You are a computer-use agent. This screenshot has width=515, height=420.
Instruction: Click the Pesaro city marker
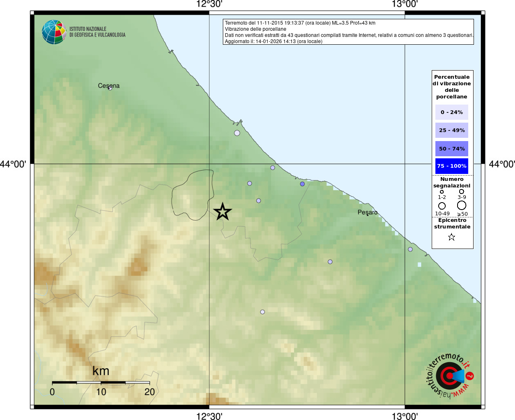367,215
